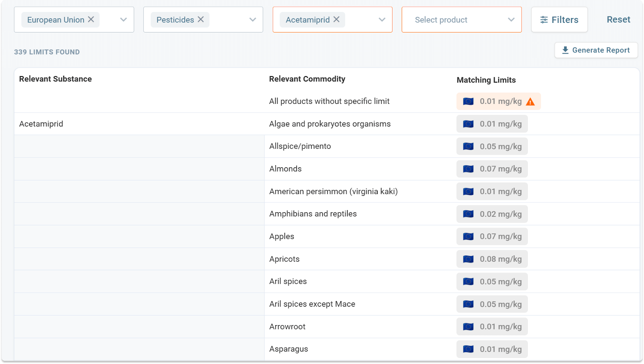Screen dimensions: 644x364
Task: Open the Select product dropdown
Action: (461, 20)
